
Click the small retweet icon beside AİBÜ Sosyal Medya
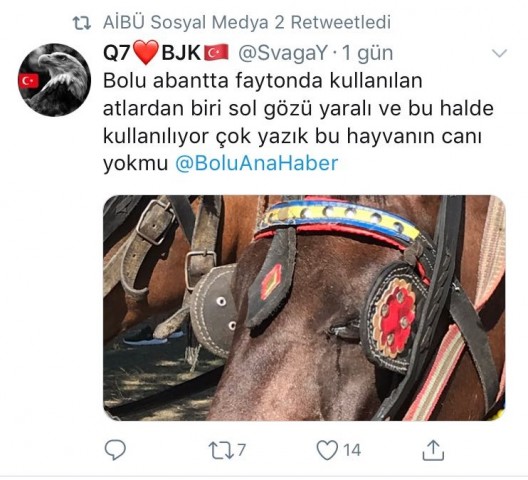(x=82, y=23)
